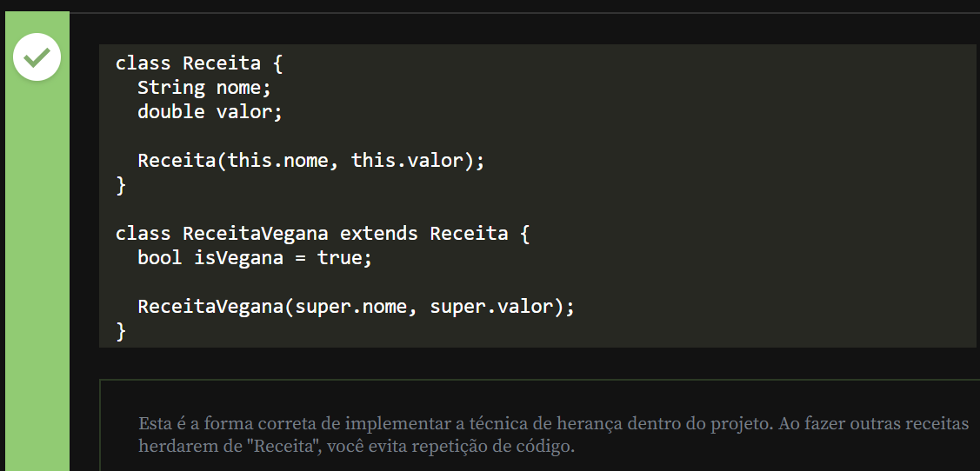Click the "this.nome" constructor parameter
Viewport: 980px width, 471px height.
(x=277, y=161)
